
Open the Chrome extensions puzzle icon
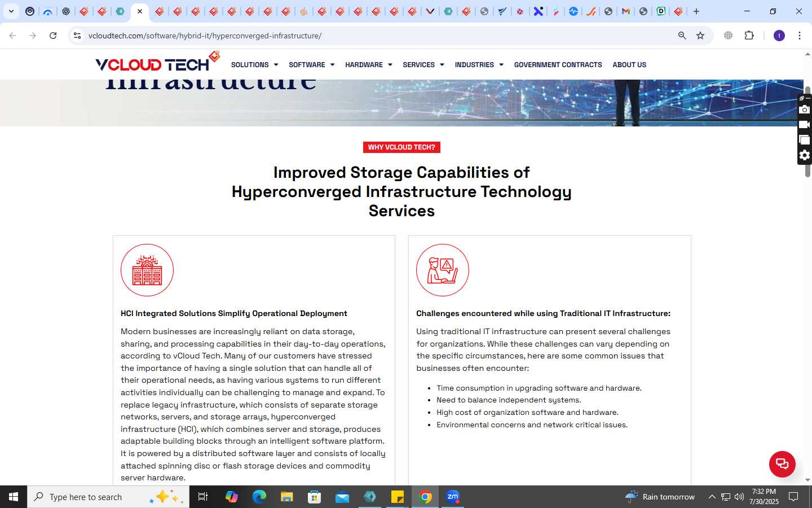(749, 36)
